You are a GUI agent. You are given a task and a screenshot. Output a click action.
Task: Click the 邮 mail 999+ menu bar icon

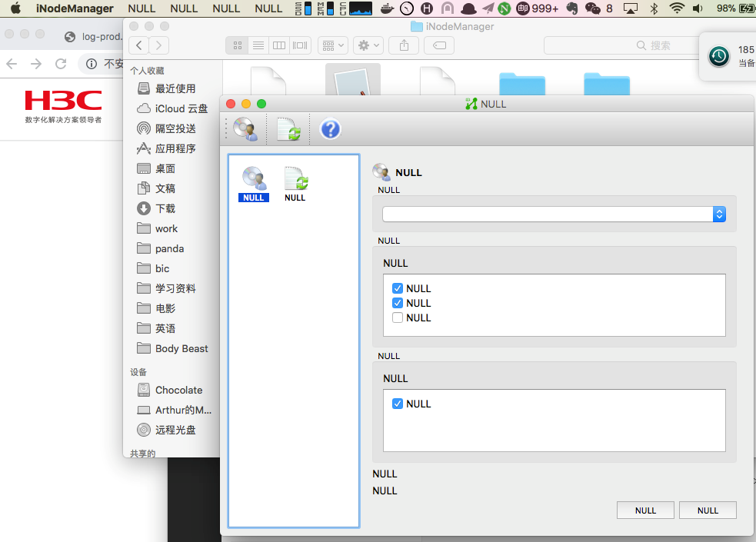point(537,8)
